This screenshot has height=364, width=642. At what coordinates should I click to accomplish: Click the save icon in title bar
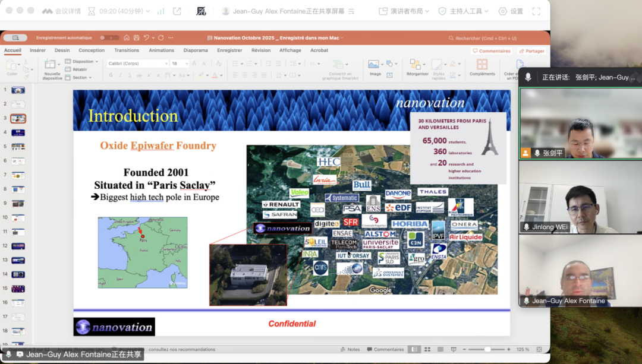point(136,38)
